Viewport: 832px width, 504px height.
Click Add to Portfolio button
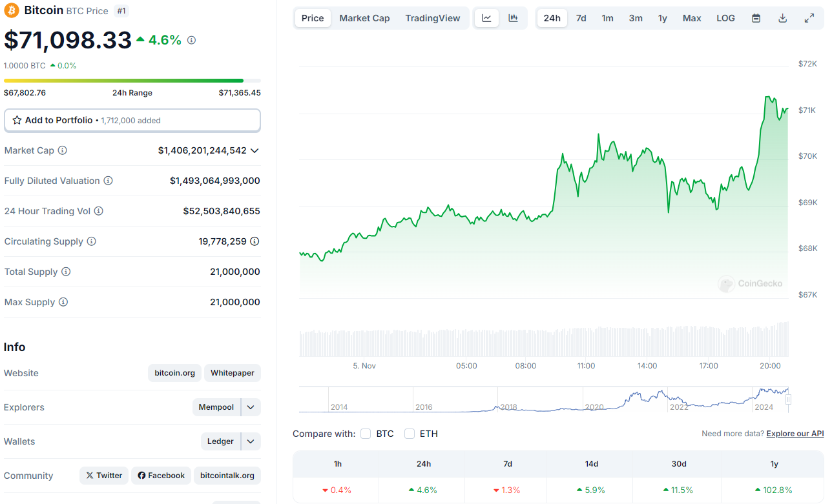click(x=132, y=120)
